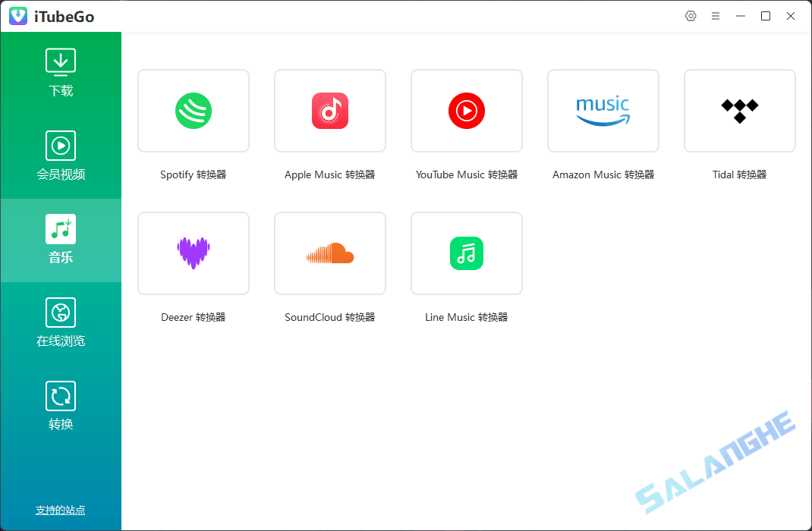The height and width of the screenshot is (531, 812).
Task: Open the settings gear icon
Action: pyautogui.click(x=691, y=15)
